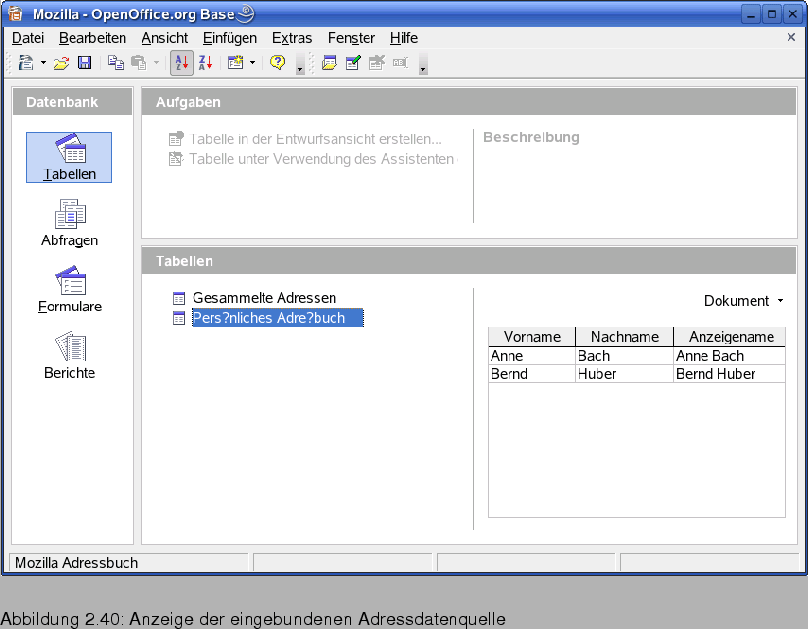808x629 pixels.
Task: Click the Copy icon in toolbar
Action: pyautogui.click(x=116, y=63)
